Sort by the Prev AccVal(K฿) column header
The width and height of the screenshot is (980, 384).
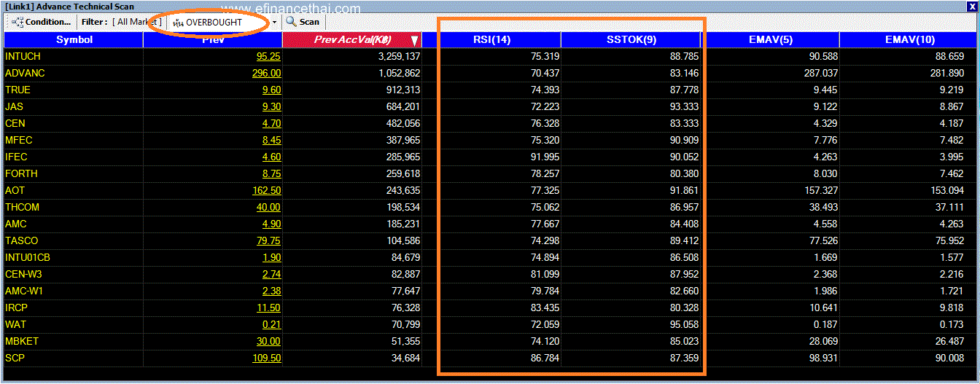pyautogui.click(x=351, y=39)
